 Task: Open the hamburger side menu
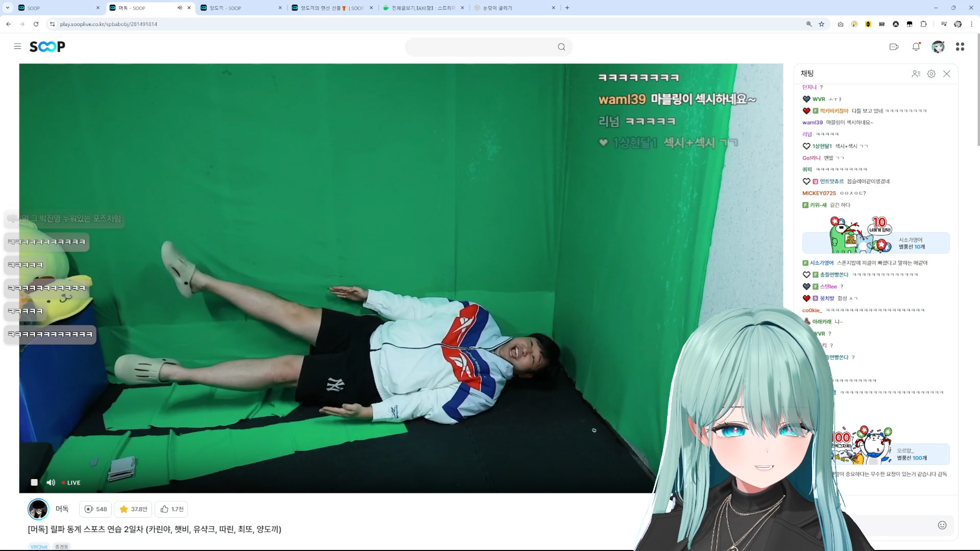tap(17, 46)
